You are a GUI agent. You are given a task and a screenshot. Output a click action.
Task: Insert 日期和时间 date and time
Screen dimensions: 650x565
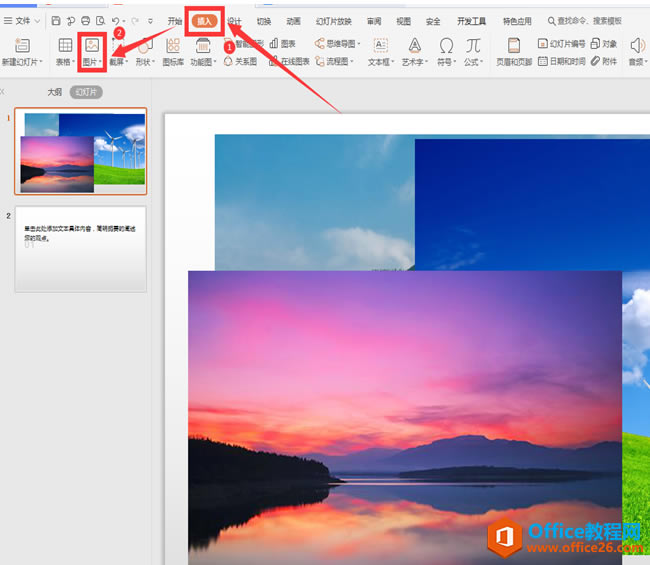[562, 61]
